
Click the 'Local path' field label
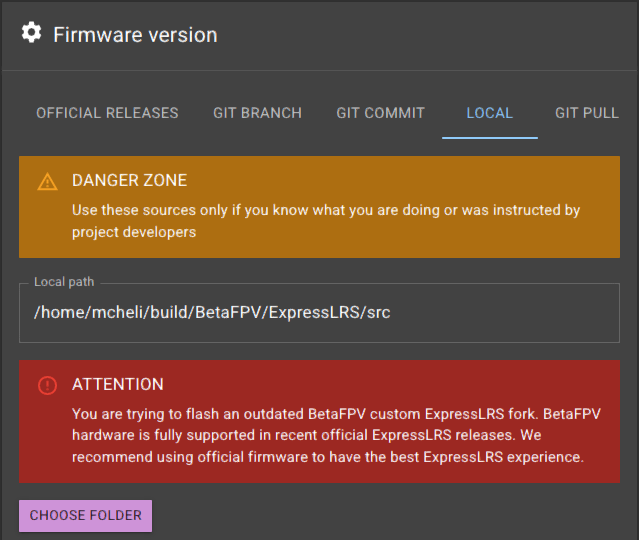(x=64, y=282)
